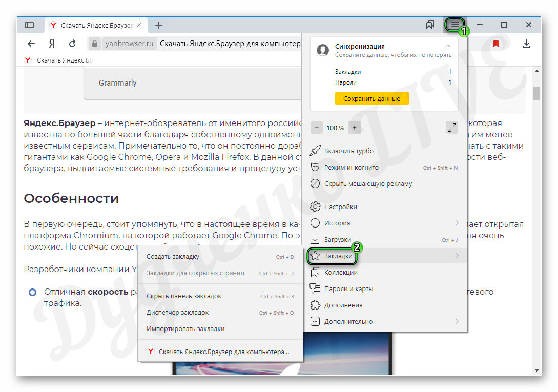Click the history clock icon
This screenshot has height=392, width=558.
[315, 223]
